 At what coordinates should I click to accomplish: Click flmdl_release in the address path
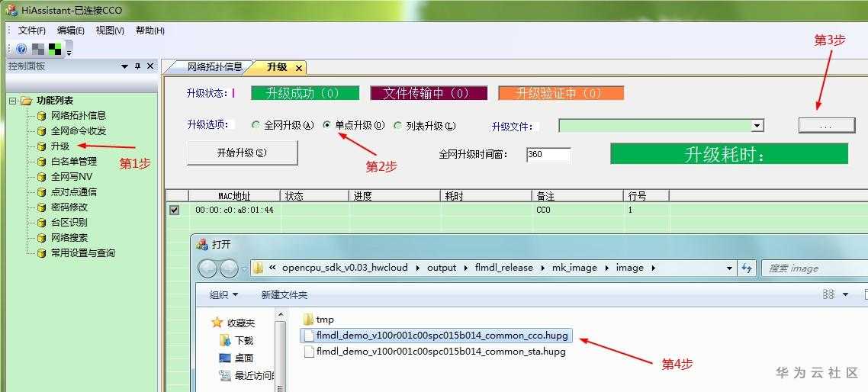(x=503, y=268)
